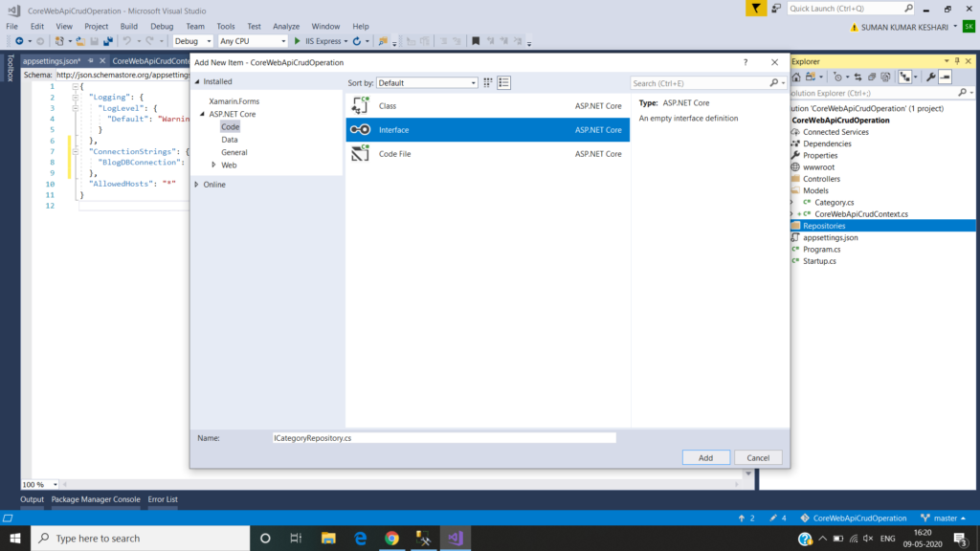Toggle auto-hide pin on Solution Explorer
This screenshot has width=980, height=551.
957,61
